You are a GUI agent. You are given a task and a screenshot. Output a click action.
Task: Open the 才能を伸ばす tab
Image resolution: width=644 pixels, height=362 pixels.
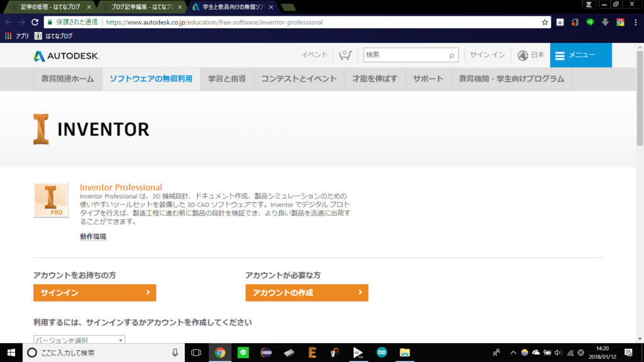point(375,79)
